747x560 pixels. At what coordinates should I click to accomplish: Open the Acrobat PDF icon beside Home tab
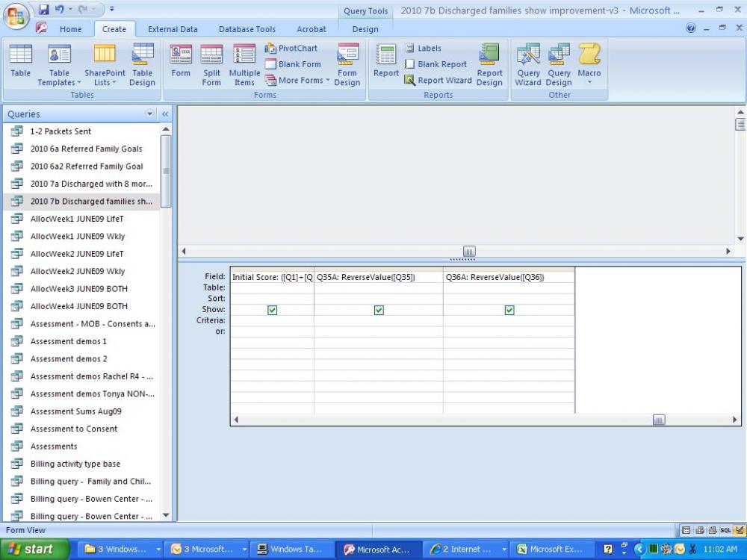tap(41, 28)
